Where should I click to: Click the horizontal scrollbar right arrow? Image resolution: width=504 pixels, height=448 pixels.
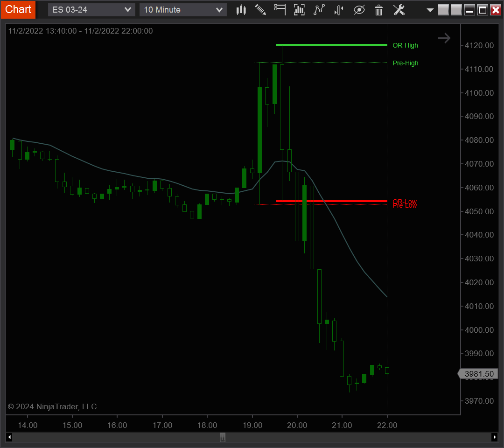494,437
